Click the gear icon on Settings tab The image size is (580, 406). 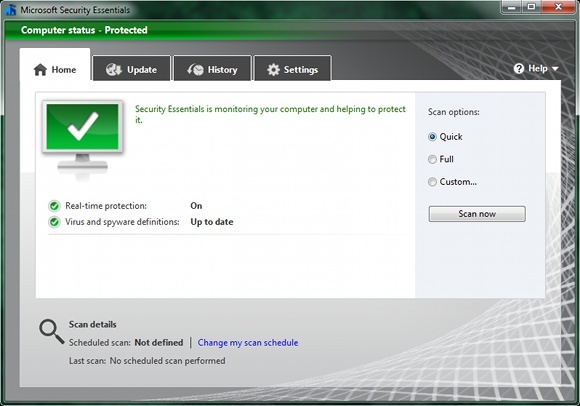273,70
